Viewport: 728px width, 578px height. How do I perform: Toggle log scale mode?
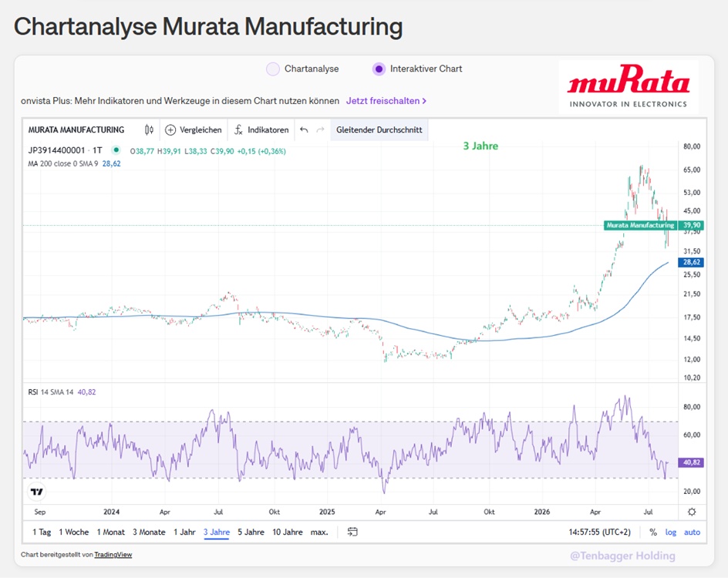pos(670,532)
